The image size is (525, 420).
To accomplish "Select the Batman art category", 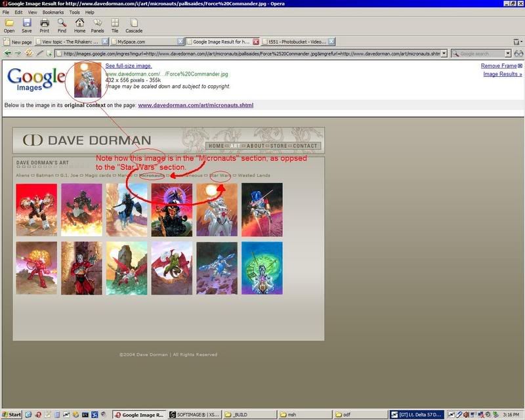I will tap(45, 175).
